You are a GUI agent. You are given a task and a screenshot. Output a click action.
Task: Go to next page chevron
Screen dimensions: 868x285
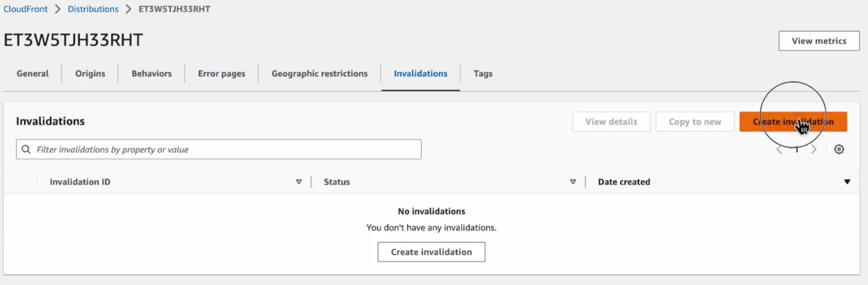coord(814,150)
